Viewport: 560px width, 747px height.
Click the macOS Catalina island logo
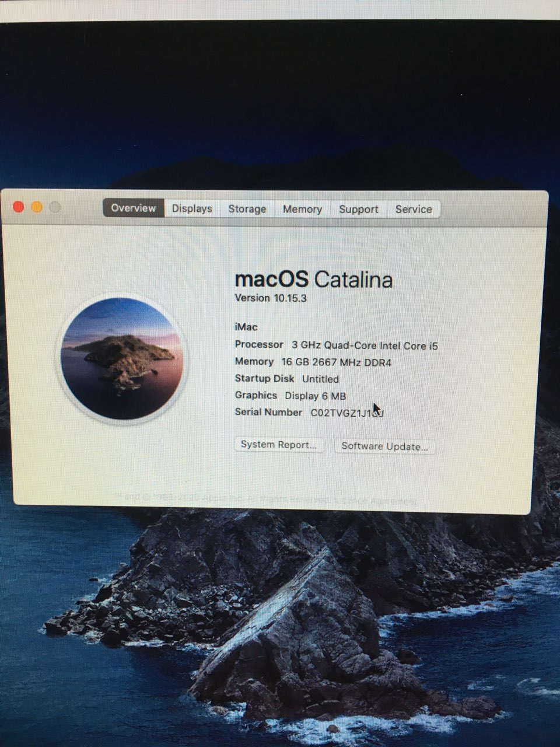click(x=122, y=358)
